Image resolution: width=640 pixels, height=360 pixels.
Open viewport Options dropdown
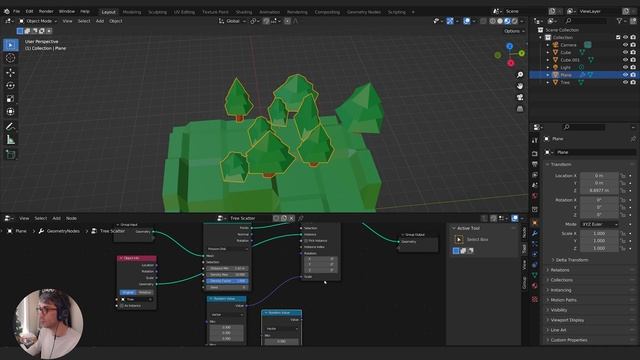(x=513, y=31)
